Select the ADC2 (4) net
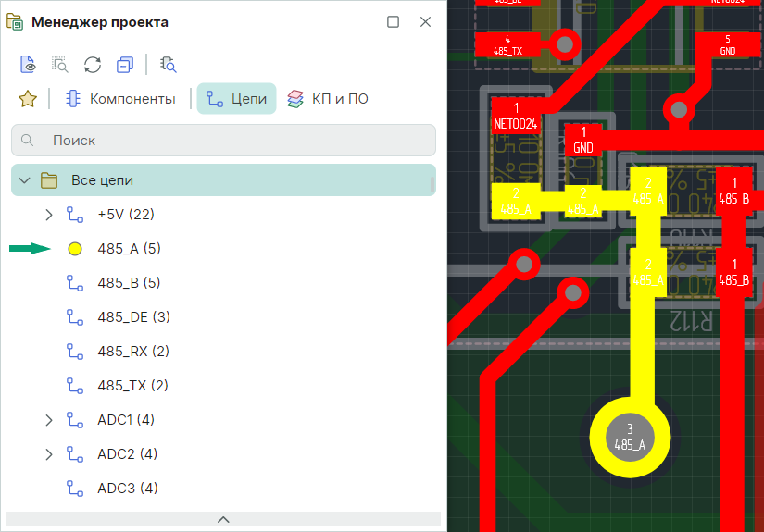764x532 pixels. [128, 454]
